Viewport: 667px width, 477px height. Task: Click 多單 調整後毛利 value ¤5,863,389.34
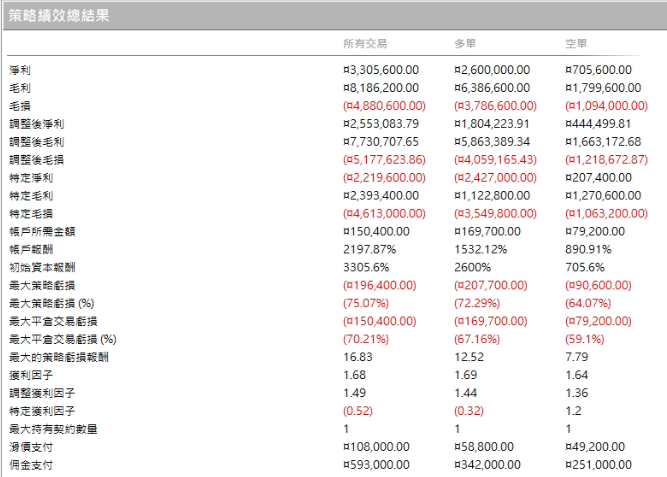tap(496, 142)
